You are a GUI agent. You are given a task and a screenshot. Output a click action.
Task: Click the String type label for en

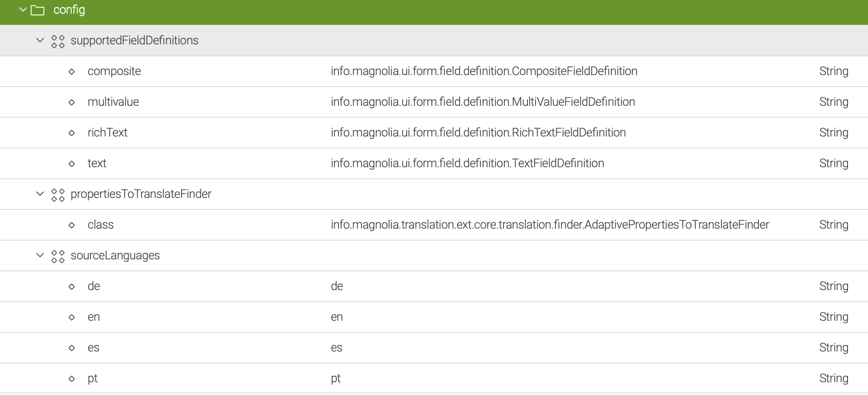(x=833, y=317)
